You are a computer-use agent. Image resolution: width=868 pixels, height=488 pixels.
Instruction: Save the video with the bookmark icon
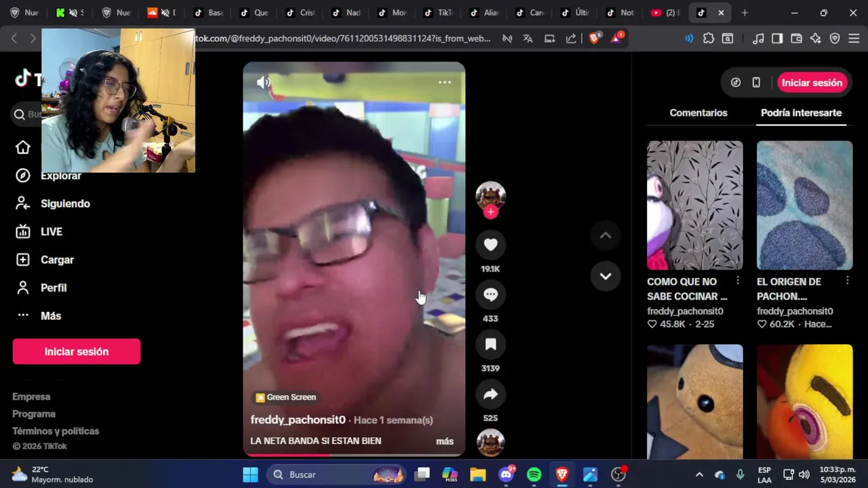click(x=490, y=344)
